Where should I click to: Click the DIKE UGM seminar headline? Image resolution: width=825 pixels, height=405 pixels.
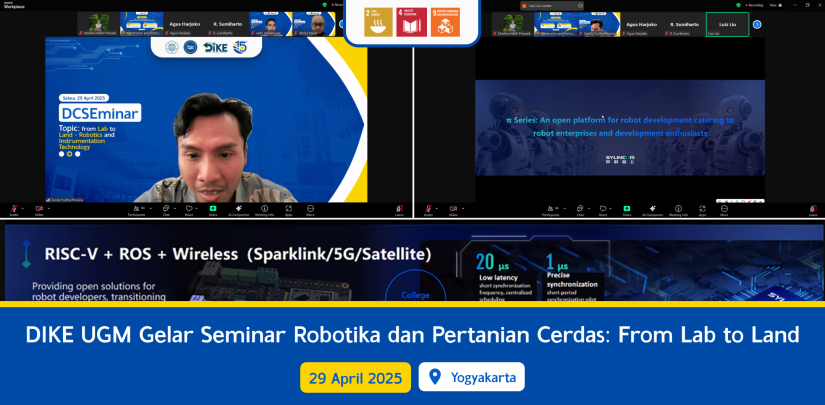[x=412, y=335]
